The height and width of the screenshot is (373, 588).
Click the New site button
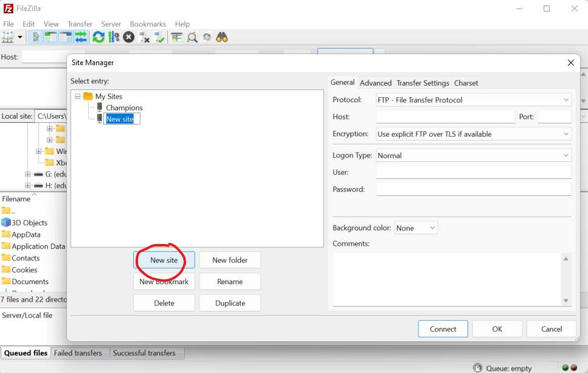(164, 260)
